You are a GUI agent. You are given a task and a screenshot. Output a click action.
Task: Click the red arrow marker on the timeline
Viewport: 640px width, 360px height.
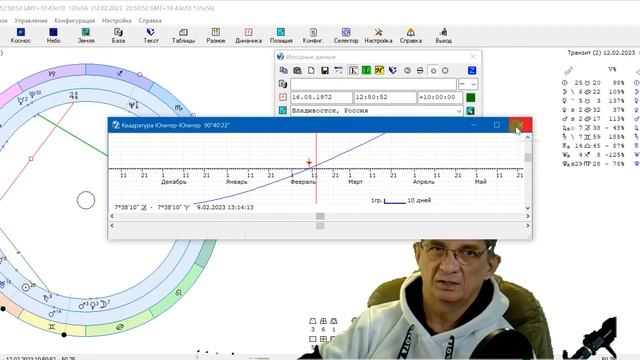click(309, 163)
